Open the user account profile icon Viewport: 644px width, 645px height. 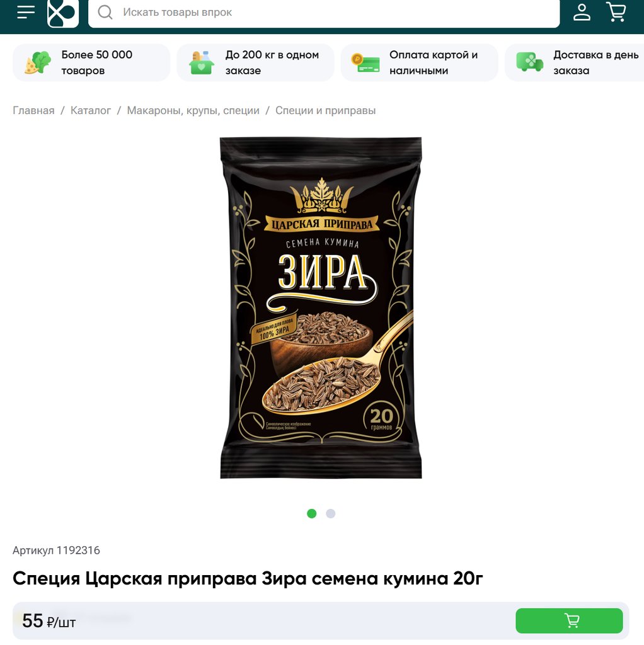coord(582,12)
